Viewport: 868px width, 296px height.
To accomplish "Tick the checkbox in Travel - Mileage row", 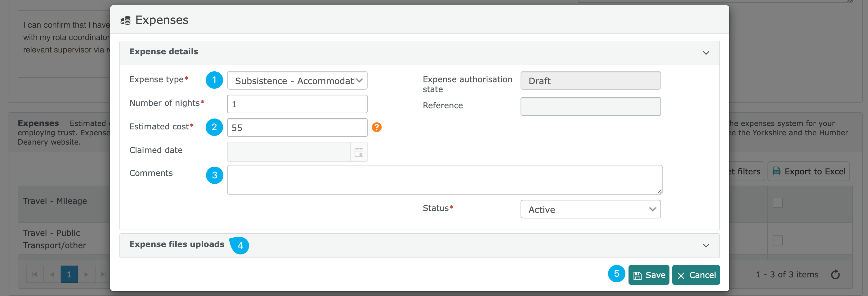I will pyautogui.click(x=777, y=202).
